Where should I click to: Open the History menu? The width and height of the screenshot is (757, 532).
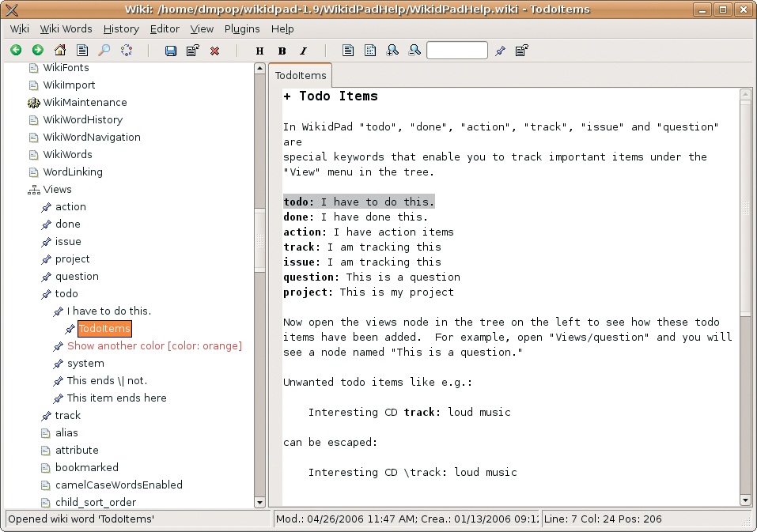tap(121, 29)
